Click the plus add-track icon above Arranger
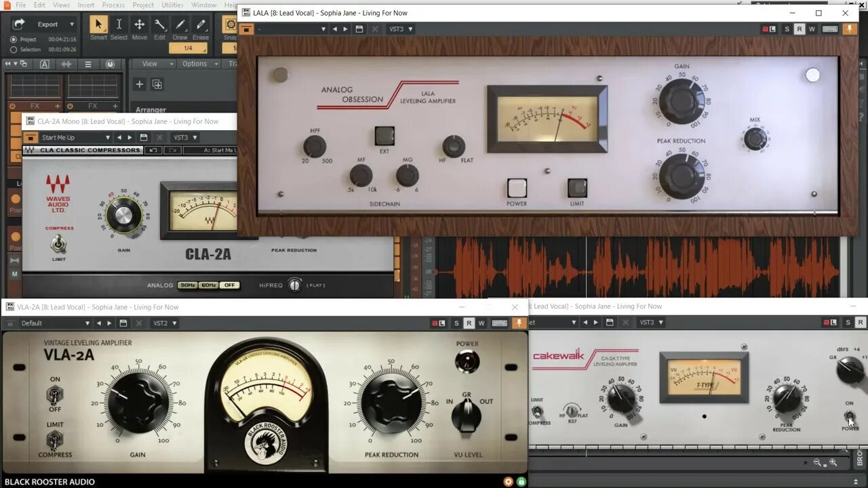868x488 pixels. click(x=140, y=84)
